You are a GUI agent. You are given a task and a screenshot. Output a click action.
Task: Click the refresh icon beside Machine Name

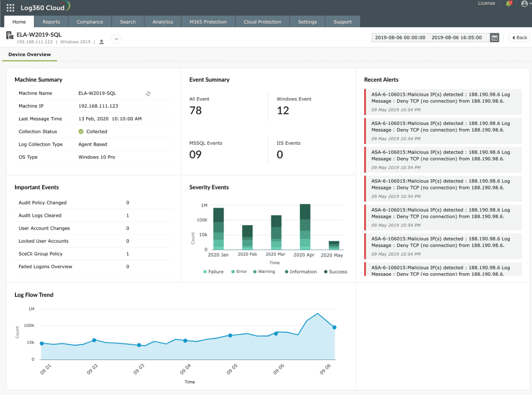coord(148,94)
